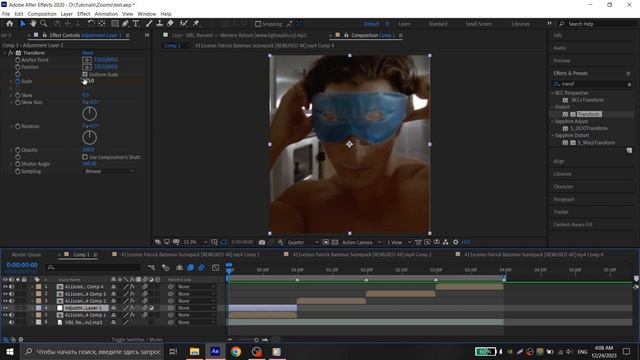Hide the Adjustment Layer 1 eye icon
The image size is (640, 360).
click(5, 308)
